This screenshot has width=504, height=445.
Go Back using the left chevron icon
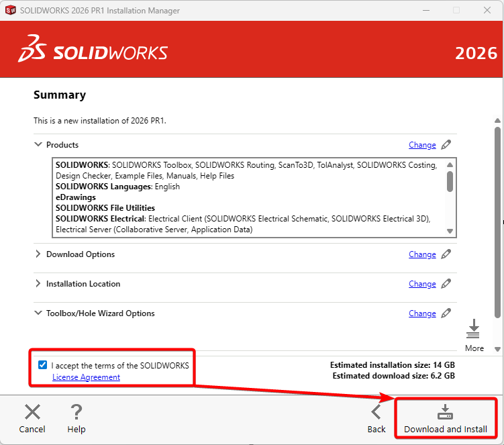click(x=376, y=412)
